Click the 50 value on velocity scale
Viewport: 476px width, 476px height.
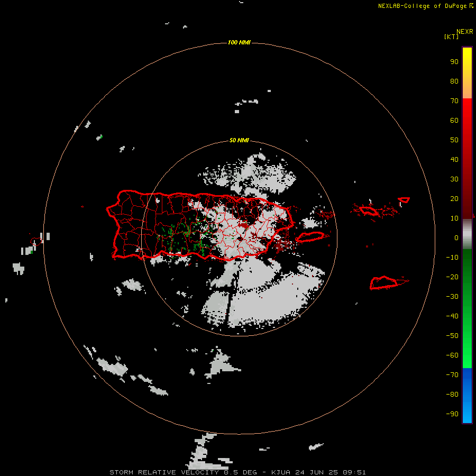[454, 140]
